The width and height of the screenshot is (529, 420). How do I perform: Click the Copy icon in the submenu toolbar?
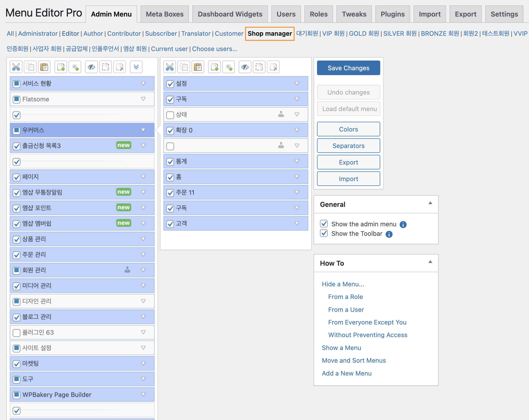click(184, 67)
